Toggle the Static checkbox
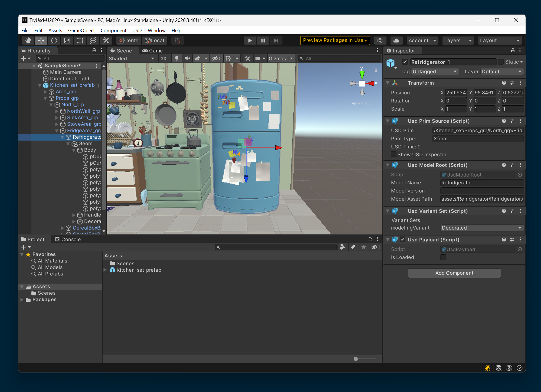This screenshot has height=392, width=541. click(x=501, y=62)
